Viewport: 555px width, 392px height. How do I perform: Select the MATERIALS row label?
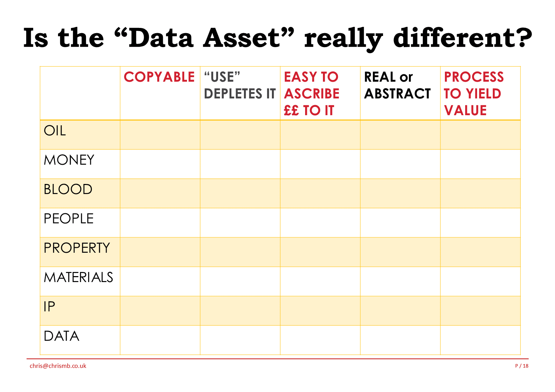tap(78, 278)
